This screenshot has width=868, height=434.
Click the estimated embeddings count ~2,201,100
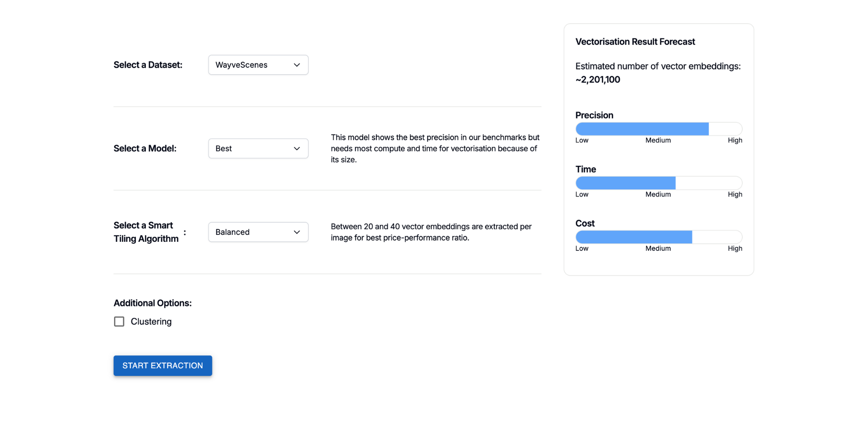pos(598,80)
